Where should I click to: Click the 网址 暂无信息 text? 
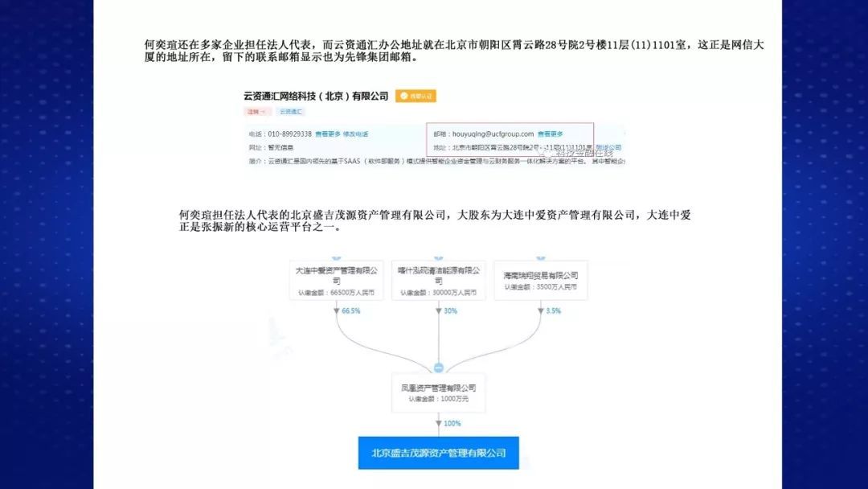[x=272, y=147]
